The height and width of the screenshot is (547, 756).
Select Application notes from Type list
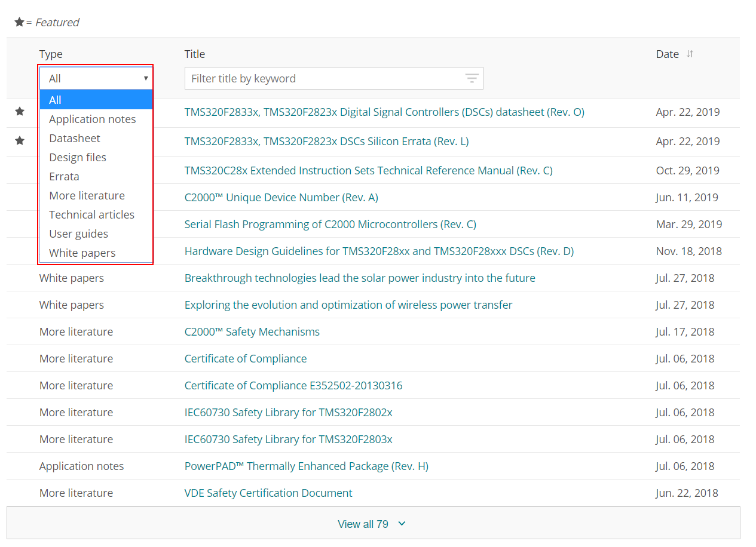tap(92, 119)
